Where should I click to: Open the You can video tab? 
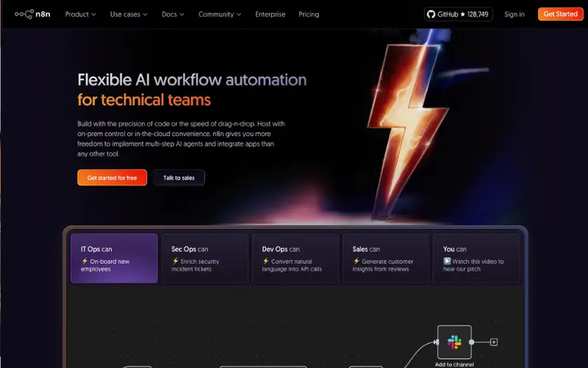476,258
